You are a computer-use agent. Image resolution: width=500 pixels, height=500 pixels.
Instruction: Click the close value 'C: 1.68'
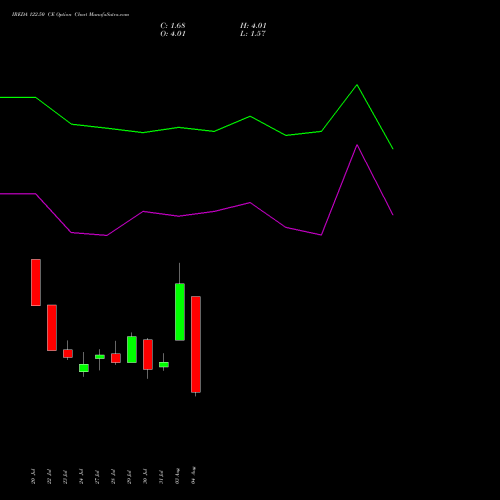[173, 26]
